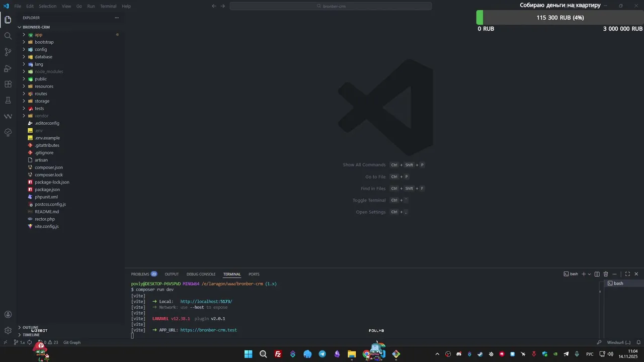Screen dimensions: 644x362
Task: Click the 1.x branch in status bar
Action: (x=19, y=342)
